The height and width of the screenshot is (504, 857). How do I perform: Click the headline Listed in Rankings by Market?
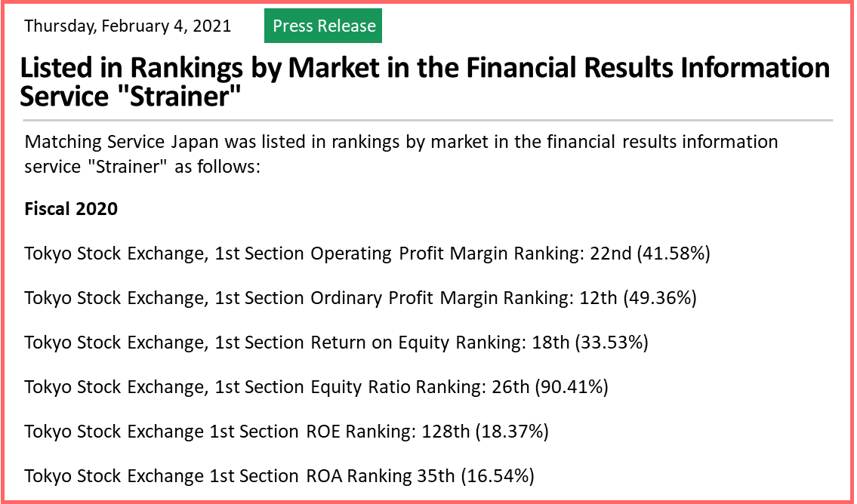pyautogui.click(x=425, y=82)
